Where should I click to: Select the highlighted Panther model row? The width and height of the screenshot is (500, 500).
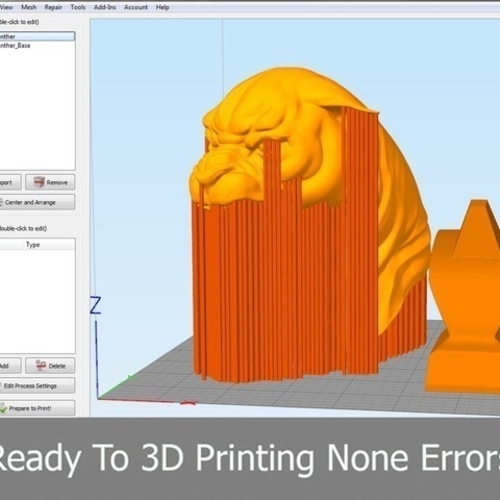coord(37,36)
